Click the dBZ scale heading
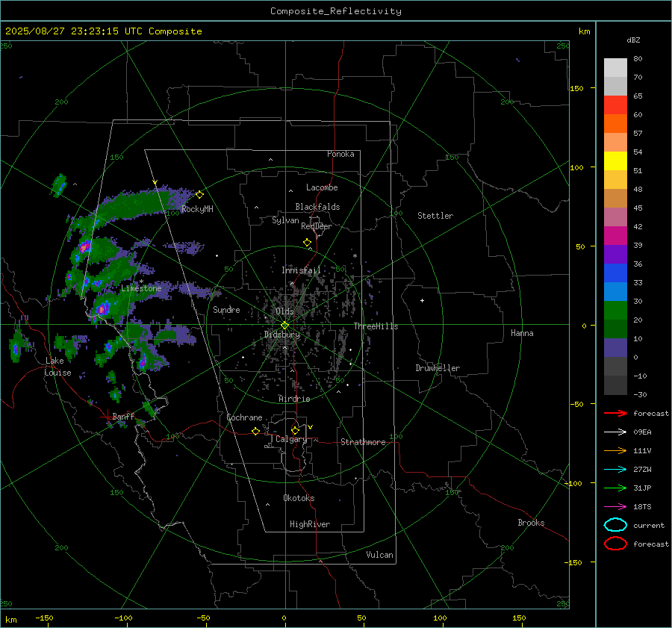Viewport: 672px width, 628px height. [633, 40]
